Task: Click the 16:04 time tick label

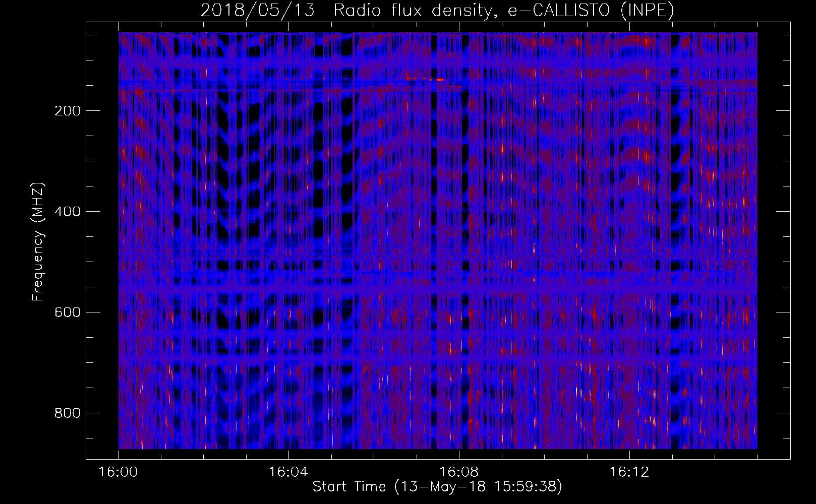Action: click(x=288, y=472)
